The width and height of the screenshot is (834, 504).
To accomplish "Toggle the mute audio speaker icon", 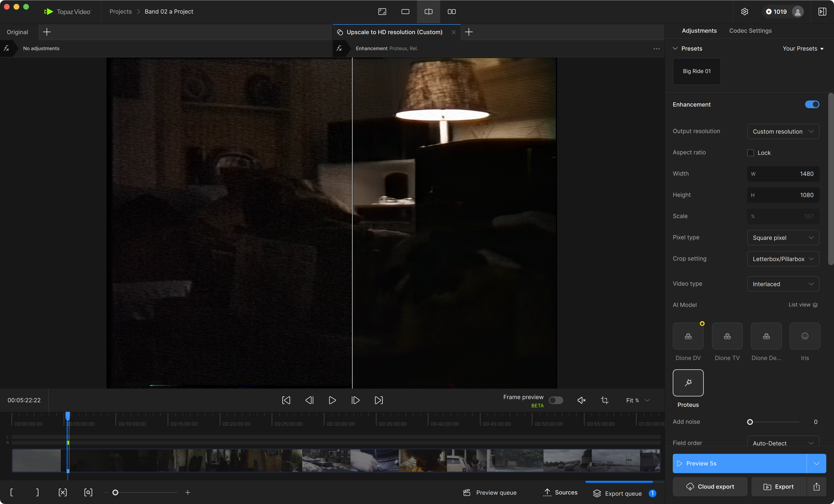I will 581,400.
